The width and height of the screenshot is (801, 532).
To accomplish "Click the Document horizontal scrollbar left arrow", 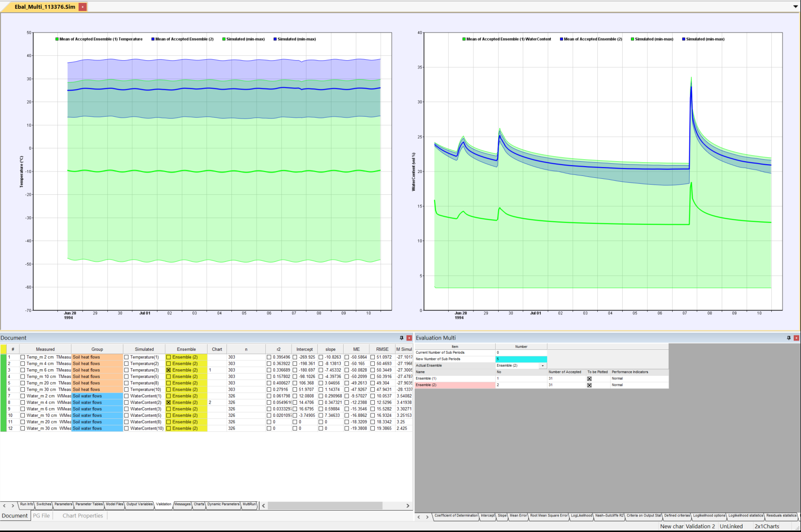I will pyautogui.click(x=263, y=506).
